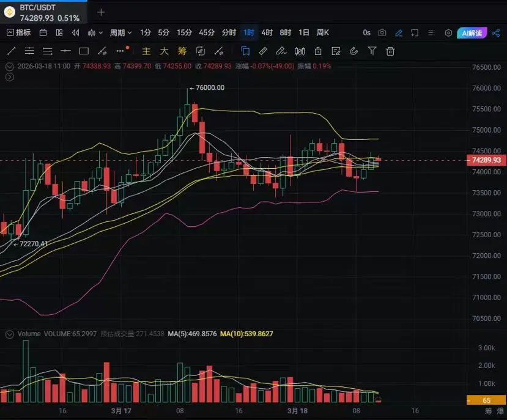This screenshot has height=420, width=507.
Task: Select the 1时 timeframe
Action: pos(249,32)
